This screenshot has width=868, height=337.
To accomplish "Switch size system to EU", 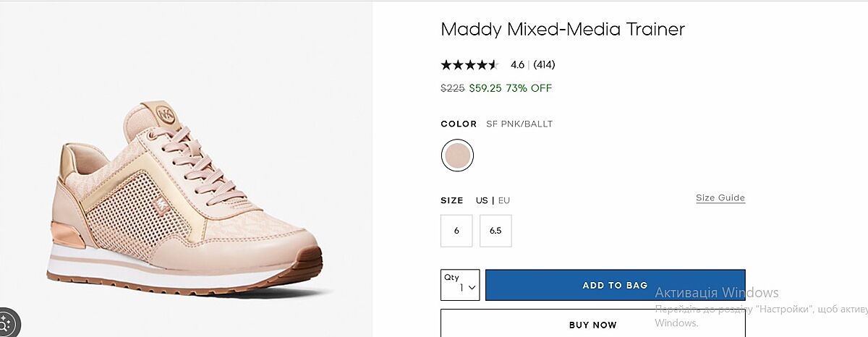I will 504,200.
